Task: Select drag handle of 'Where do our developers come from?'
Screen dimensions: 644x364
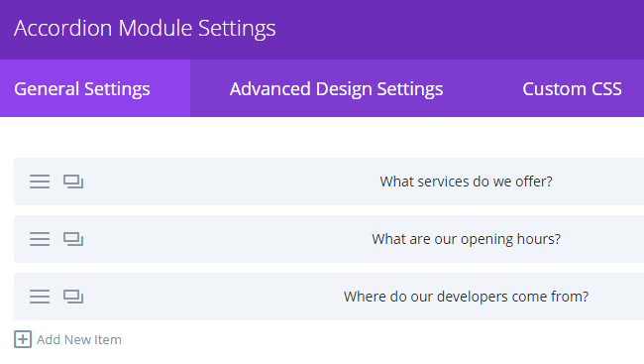Action: point(40,297)
